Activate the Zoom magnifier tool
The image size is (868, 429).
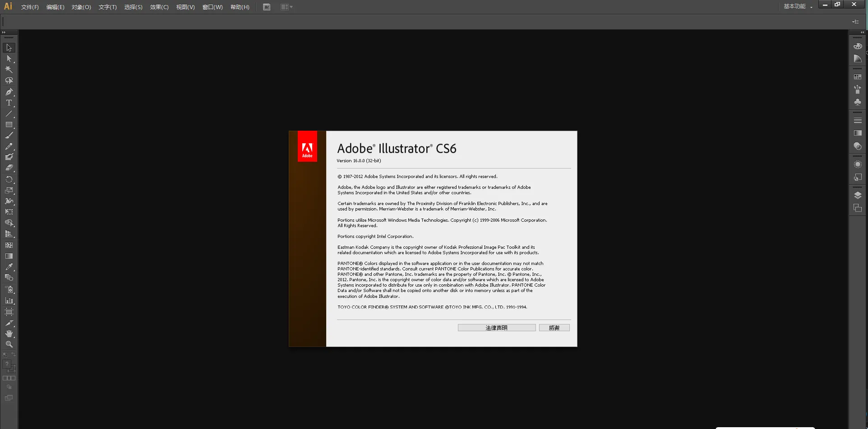(x=9, y=344)
